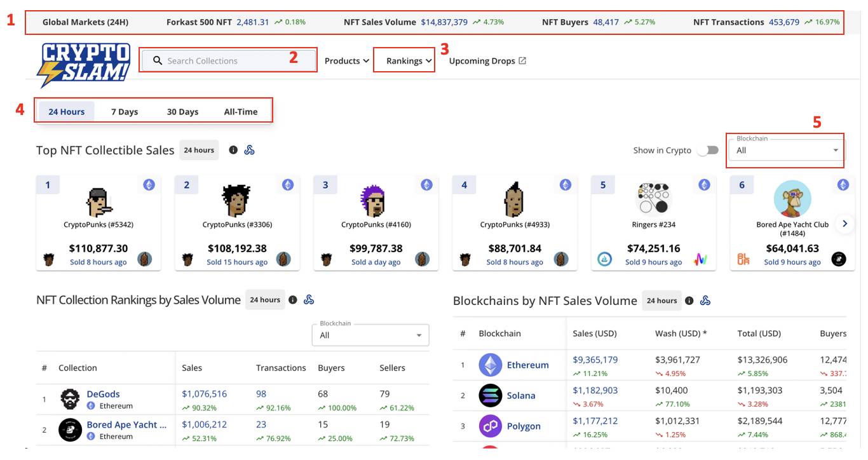Click the Bored Ape Yacht Club #1484 image
868x460 pixels.
coord(793,200)
